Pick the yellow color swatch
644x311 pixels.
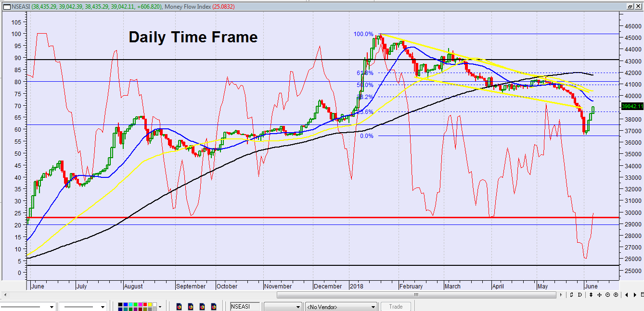coord(150,305)
